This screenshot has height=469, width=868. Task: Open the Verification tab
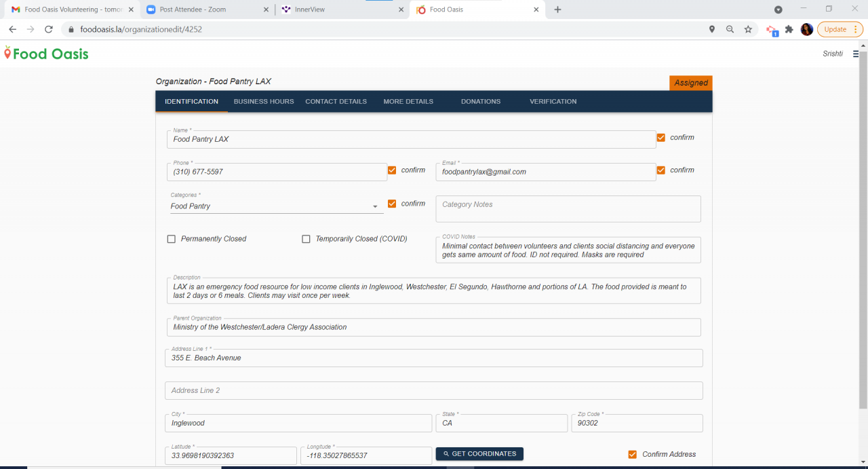tap(553, 102)
